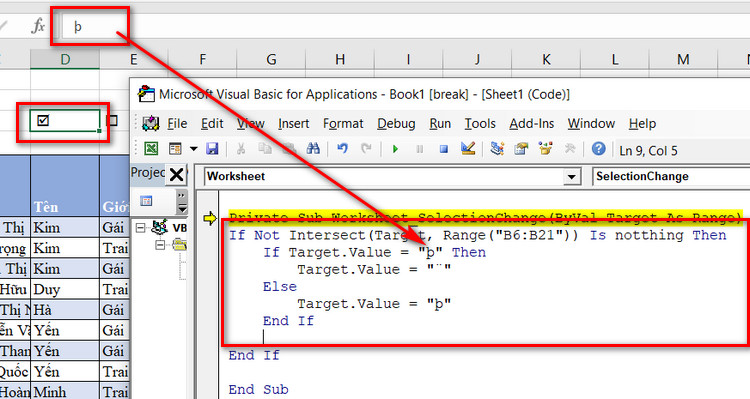The image size is (750, 399).
Task: Open the Edit menu
Action: coord(212,124)
